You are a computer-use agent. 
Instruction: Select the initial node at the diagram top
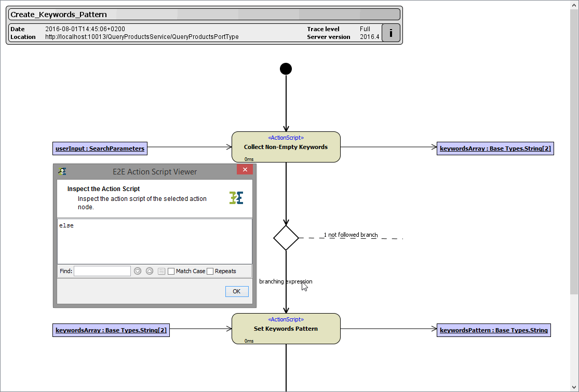[286, 68]
